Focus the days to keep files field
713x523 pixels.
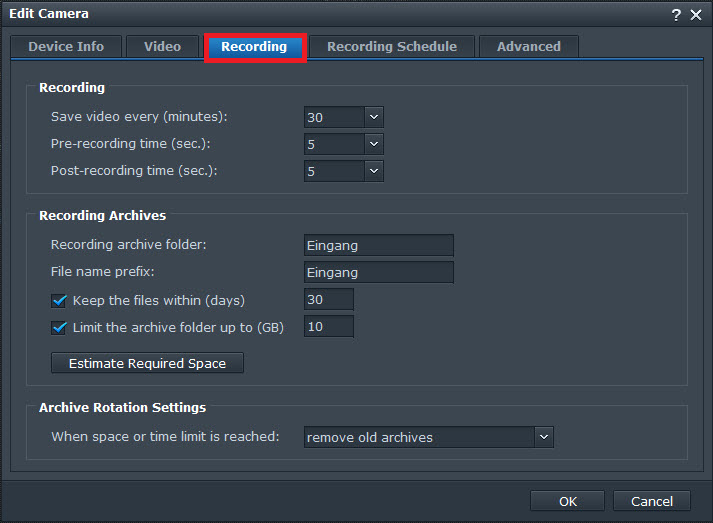[x=328, y=300]
